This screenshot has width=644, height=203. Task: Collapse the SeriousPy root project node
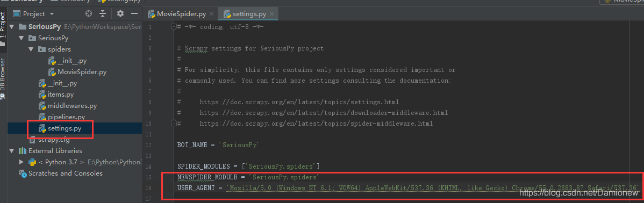(x=12, y=27)
